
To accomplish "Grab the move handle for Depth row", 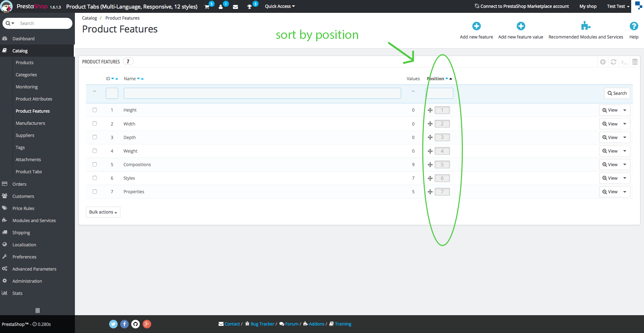I will pos(430,137).
